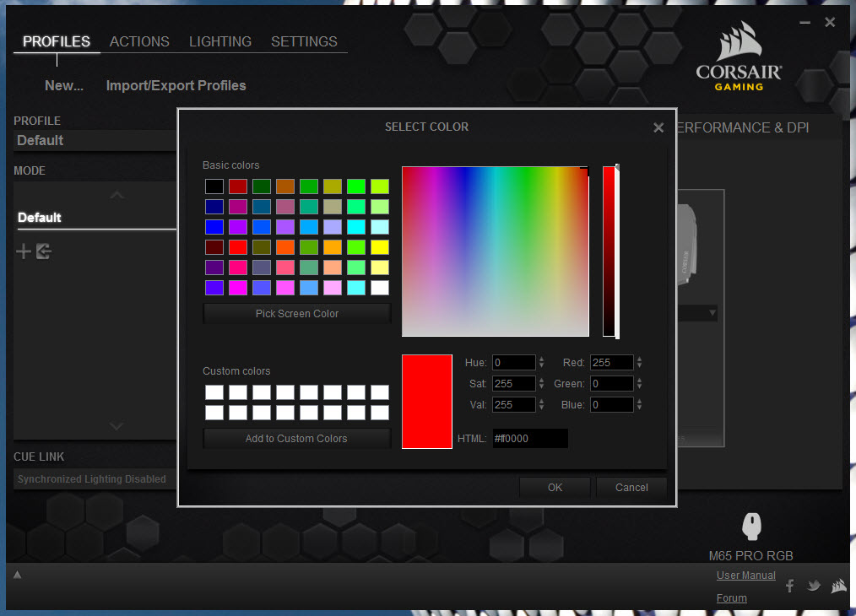The height and width of the screenshot is (616, 856).
Task: Click Synchronized Lighting Disabled field
Action: [x=95, y=479]
